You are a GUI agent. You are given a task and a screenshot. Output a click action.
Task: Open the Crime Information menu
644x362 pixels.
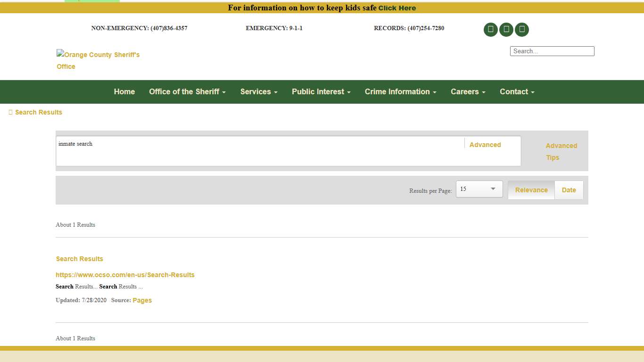pyautogui.click(x=400, y=92)
